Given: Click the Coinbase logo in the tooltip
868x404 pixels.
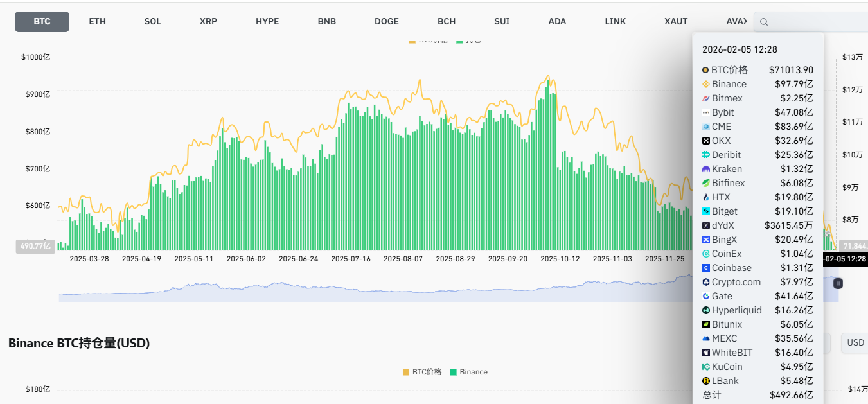Looking at the screenshot, I should click(705, 268).
